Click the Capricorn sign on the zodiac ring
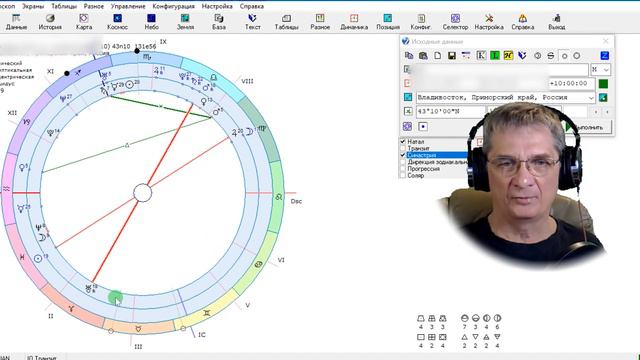 pos(27,122)
